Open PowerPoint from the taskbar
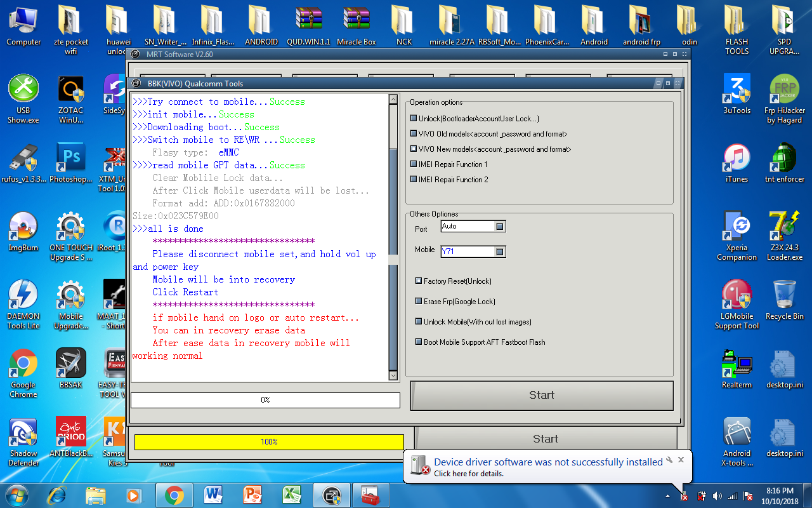Screen dimensions: 812x508 point(252,495)
